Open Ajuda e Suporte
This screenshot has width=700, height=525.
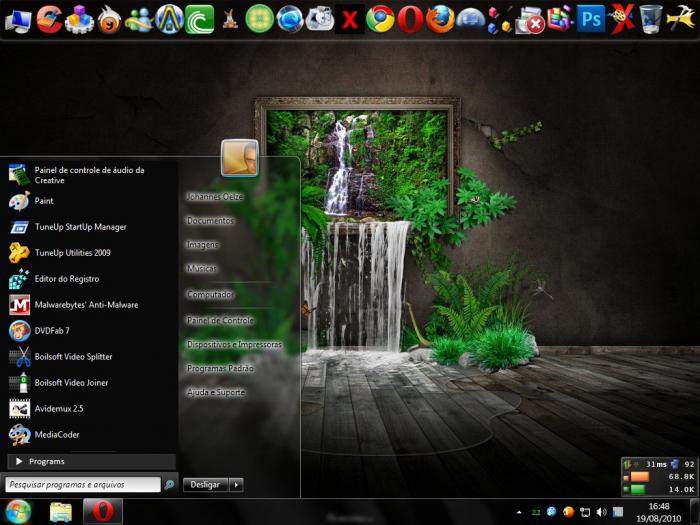click(216, 392)
